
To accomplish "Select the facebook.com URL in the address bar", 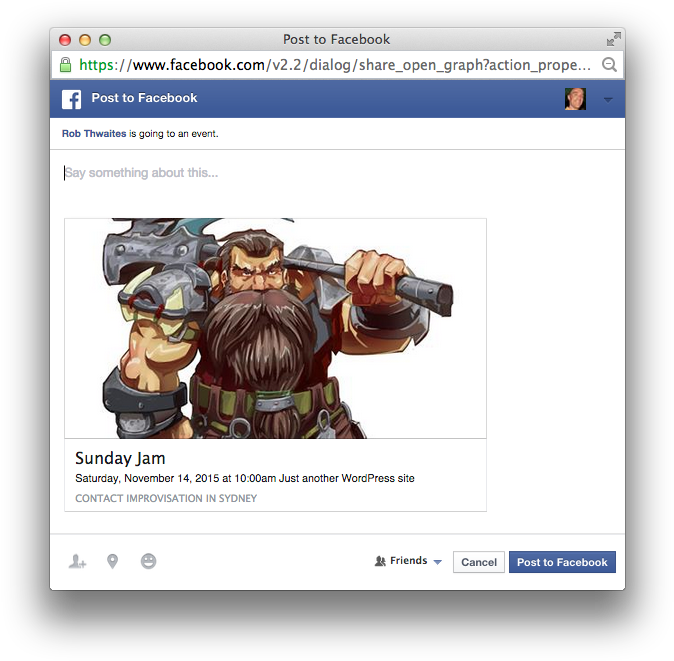I will click(335, 65).
